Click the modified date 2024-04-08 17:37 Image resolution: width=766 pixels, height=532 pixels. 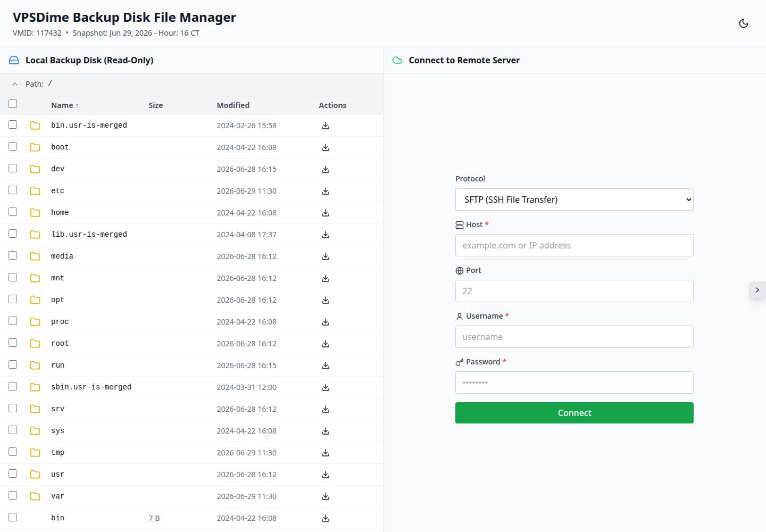246,235
